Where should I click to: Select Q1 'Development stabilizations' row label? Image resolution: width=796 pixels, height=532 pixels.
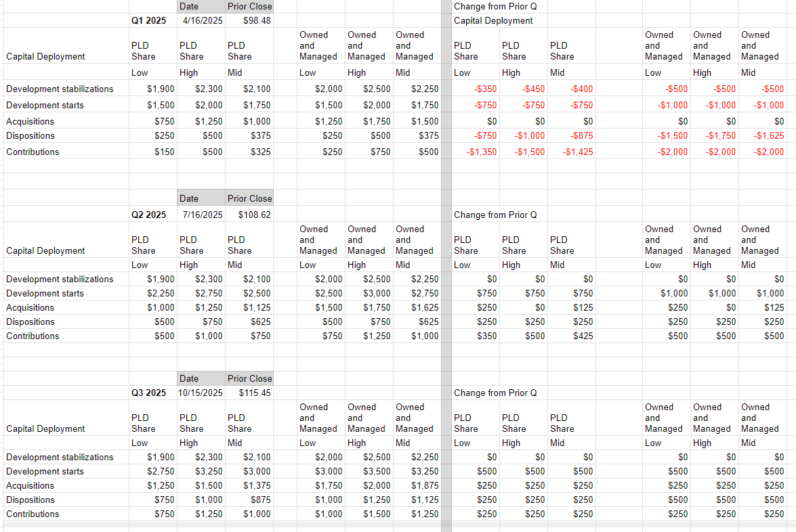pos(60,89)
